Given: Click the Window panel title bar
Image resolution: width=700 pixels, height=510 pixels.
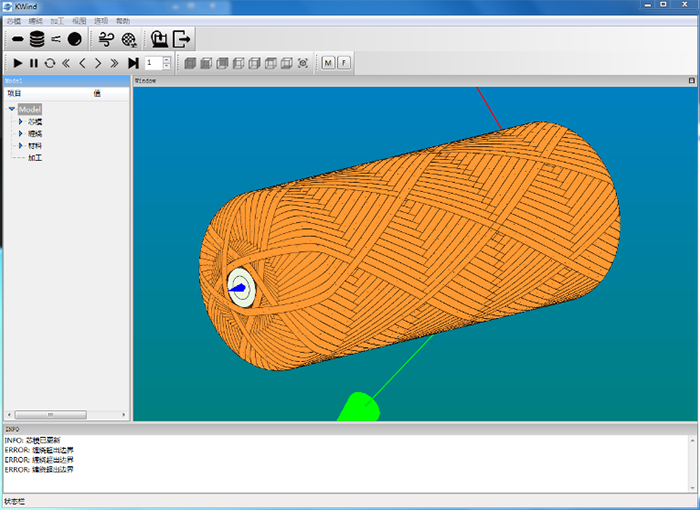Looking at the screenshot, I should (415, 81).
